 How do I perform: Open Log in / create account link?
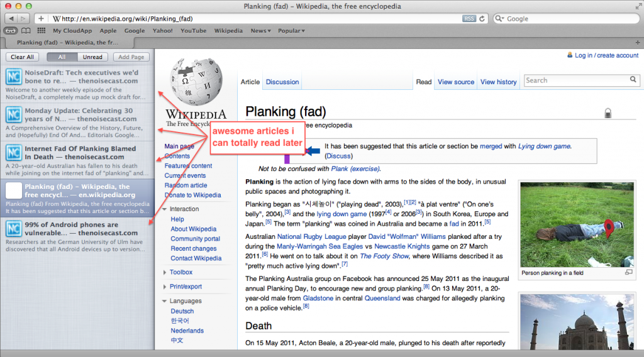606,55
